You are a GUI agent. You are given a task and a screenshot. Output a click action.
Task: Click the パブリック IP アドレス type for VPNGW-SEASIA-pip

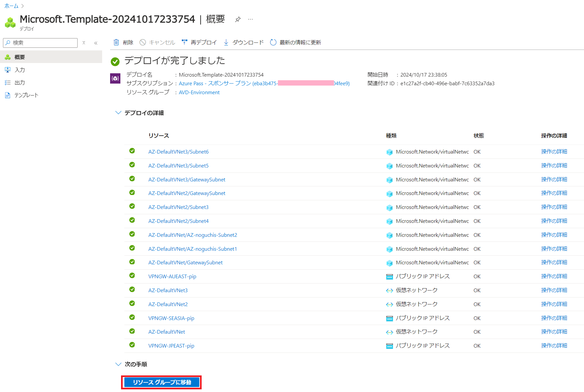(423, 318)
